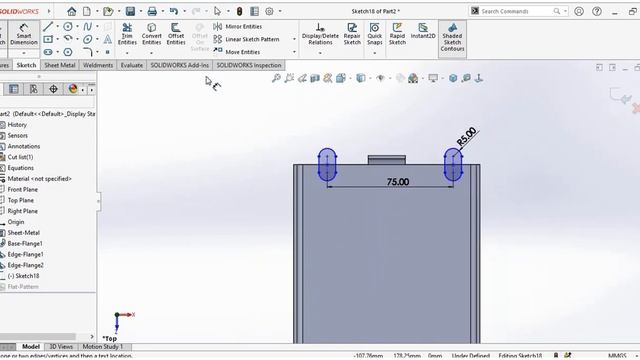Select the Line sketch tool
Viewport: 640px width, 360px height.
click(x=48, y=27)
